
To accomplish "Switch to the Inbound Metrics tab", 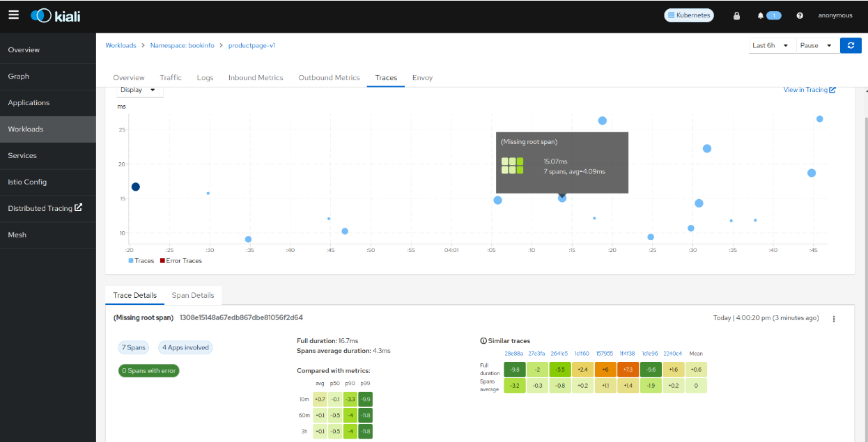I will pyautogui.click(x=256, y=78).
